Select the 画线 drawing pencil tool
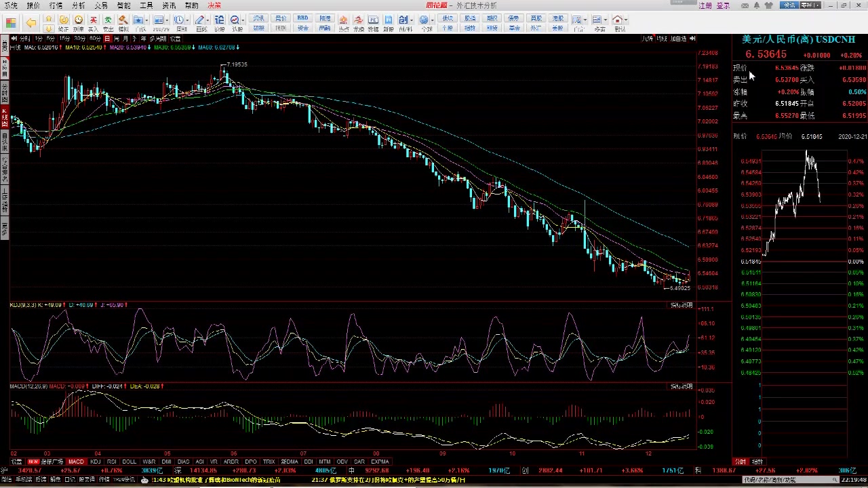This screenshot has width=868, height=488. 200,20
